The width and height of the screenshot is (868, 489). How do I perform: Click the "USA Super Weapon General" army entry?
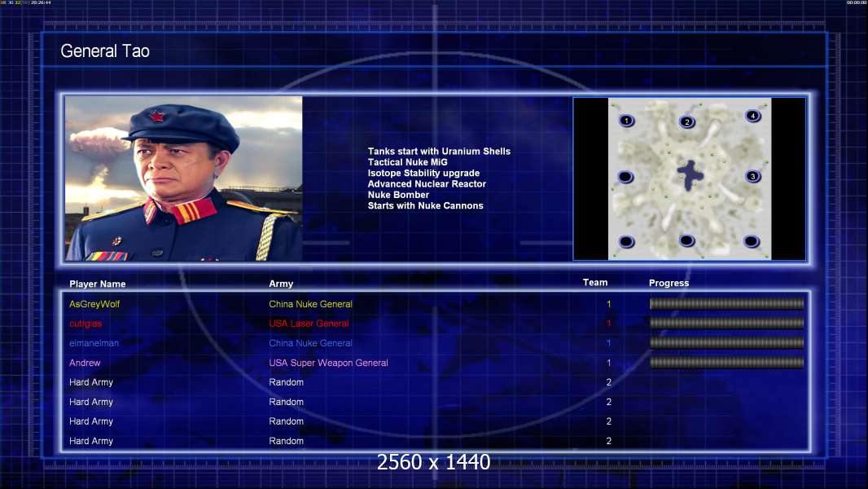[x=328, y=363]
